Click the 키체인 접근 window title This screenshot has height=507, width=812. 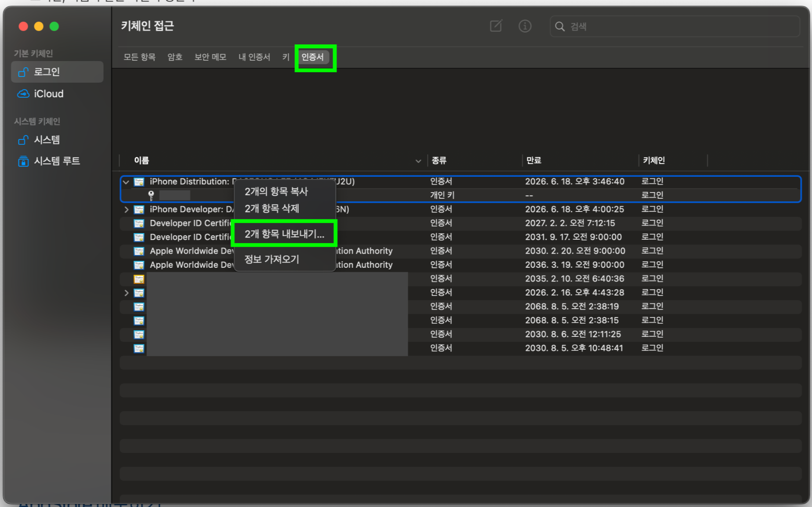click(x=147, y=26)
